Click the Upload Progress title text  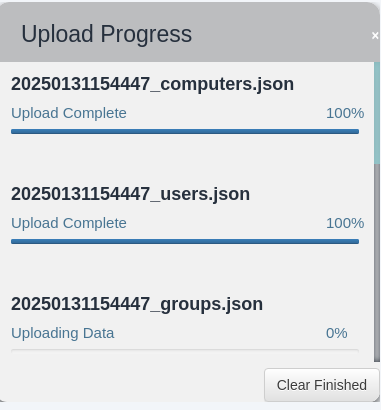[107, 34]
